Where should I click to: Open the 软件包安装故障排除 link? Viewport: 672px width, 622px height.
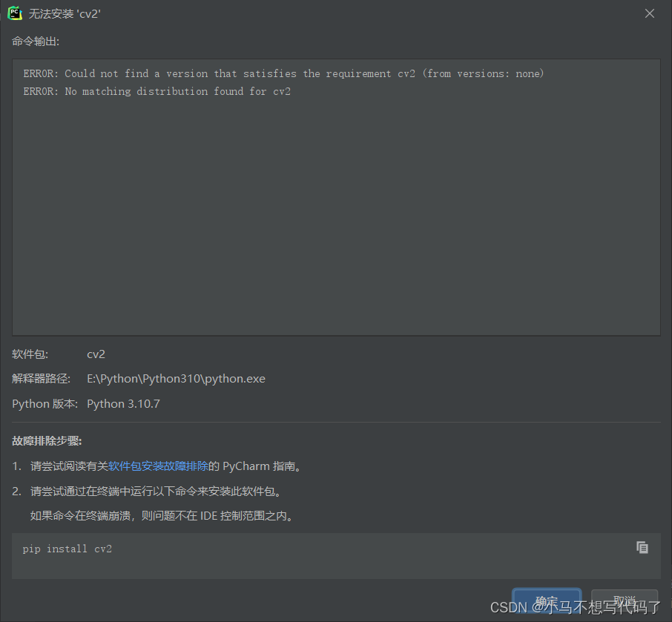point(158,466)
